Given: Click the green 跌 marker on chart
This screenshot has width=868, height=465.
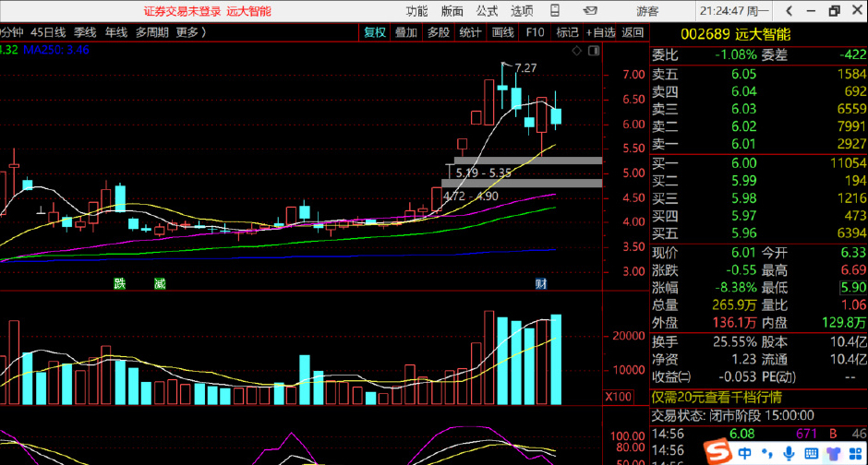Looking at the screenshot, I should coord(119,283).
